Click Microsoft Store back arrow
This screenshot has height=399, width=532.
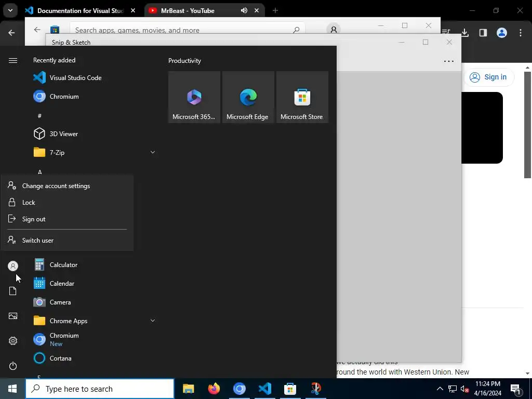(x=37, y=30)
